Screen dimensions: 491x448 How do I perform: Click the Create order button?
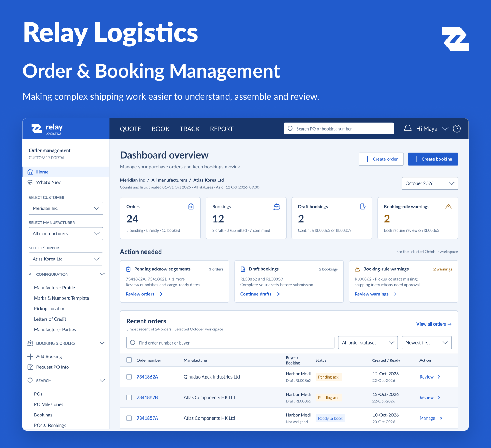pyautogui.click(x=381, y=159)
